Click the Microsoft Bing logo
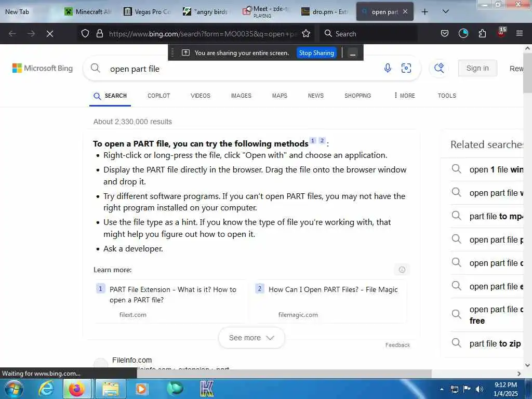Image resolution: width=532 pixels, height=399 pixels. click(43, 68)
